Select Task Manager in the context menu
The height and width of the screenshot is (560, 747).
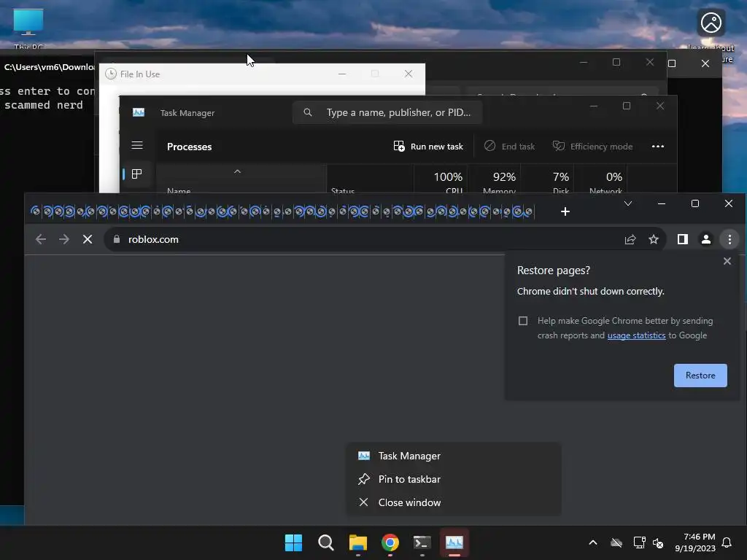click(x=453, y=456)
